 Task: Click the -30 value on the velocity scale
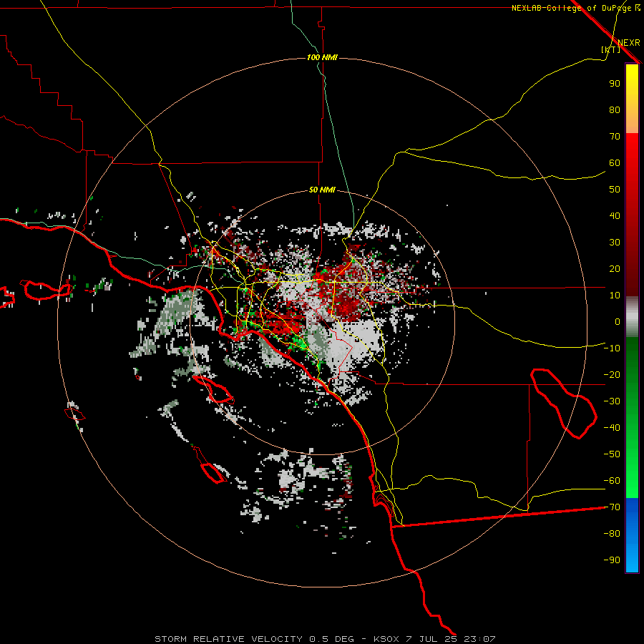click(612, 401)
